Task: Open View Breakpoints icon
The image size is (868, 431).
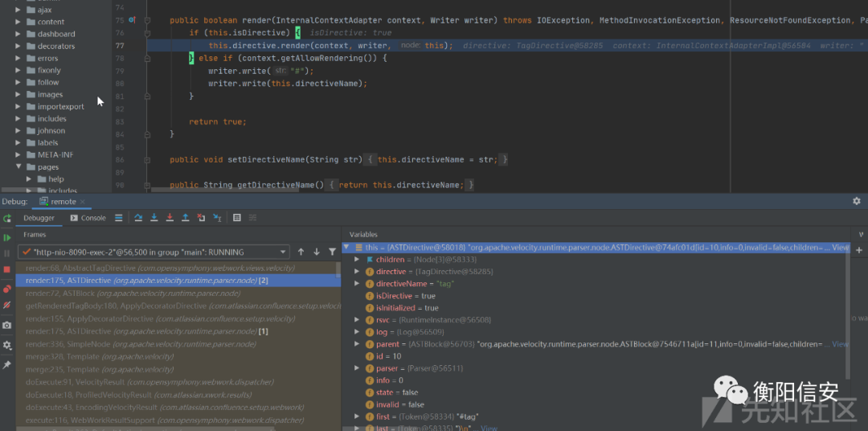Action: [6, 289]
